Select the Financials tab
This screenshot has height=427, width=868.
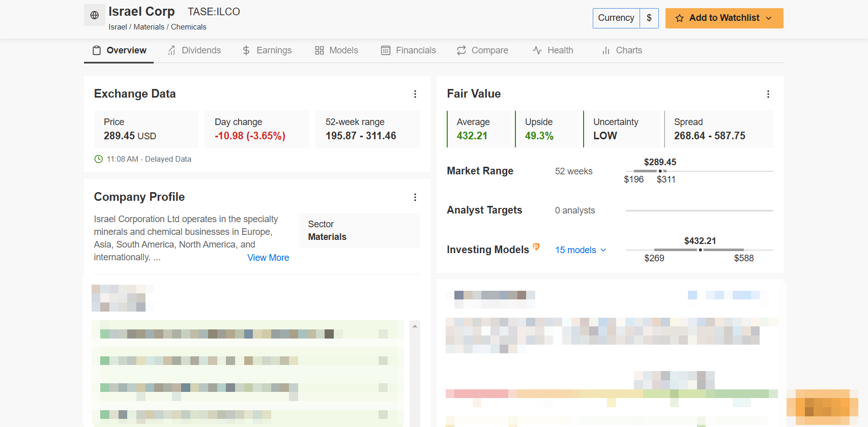click(409, 50)
